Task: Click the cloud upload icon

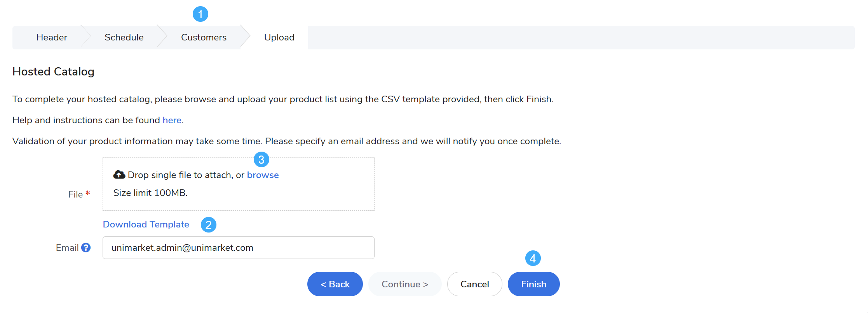Action: 119,175
